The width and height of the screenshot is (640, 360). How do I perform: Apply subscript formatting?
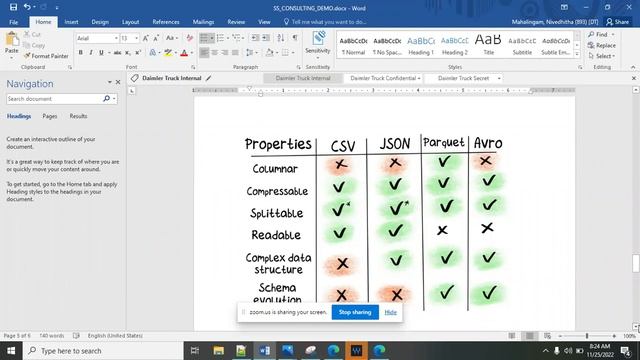128,53
